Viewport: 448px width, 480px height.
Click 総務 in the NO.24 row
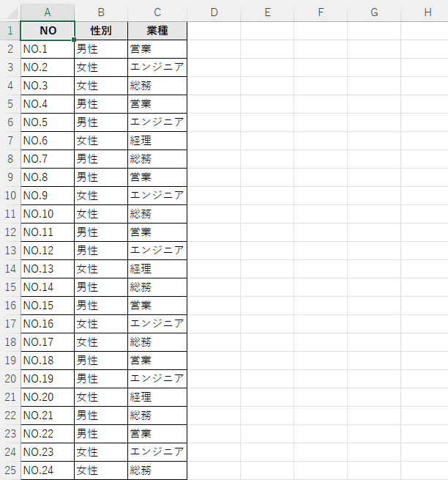(x=157, y=470)
